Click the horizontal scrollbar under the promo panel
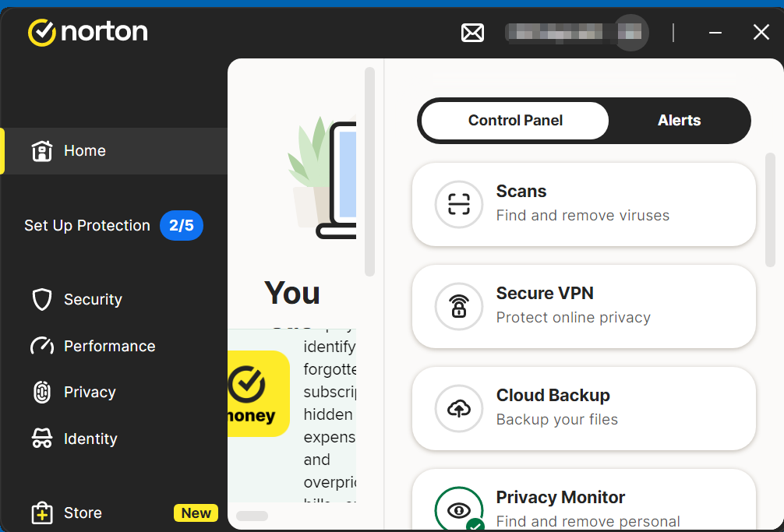Screen dimensions: 784x532 pyautogui.click(x=252, y=516)
